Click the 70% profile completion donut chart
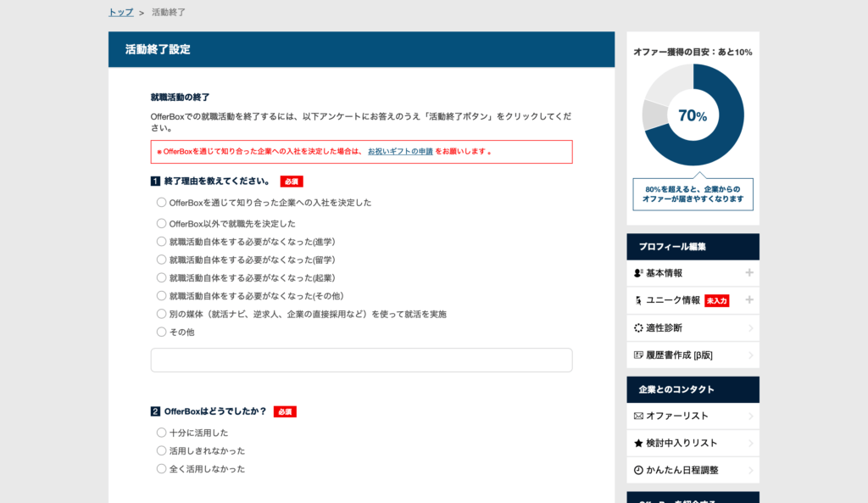The width and height of the screenshot is (868, 503). pyautogui.click(x=693, y=115)
